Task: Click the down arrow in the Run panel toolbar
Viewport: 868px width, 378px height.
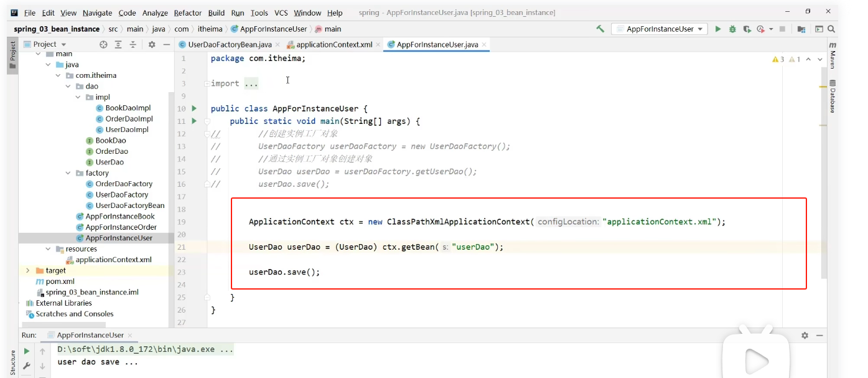Action: pyautogui.click(x=42, y=366)
